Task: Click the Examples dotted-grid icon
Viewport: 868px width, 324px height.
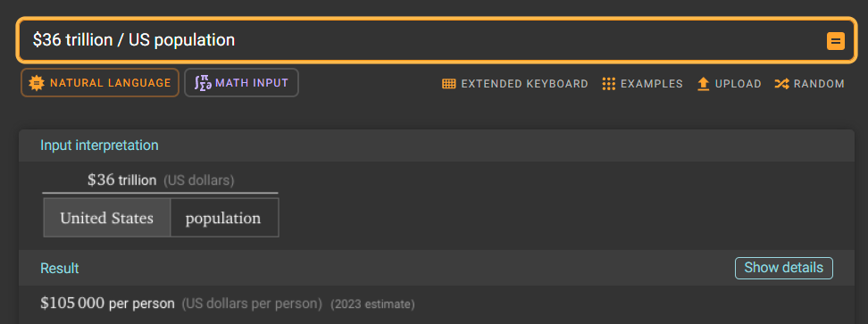Action: 609,84
